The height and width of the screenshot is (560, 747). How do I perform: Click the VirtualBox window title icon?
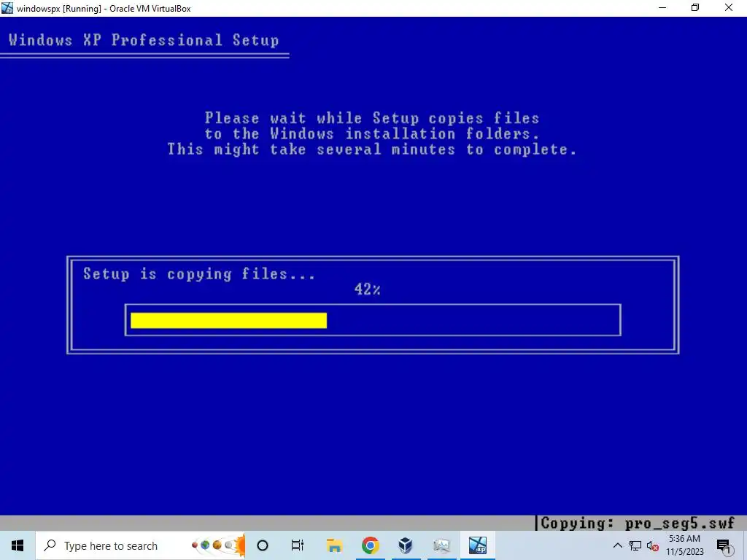pyautogui.click(x=7, y=8)
